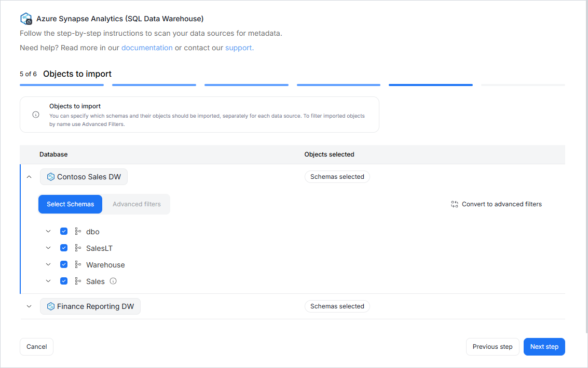Viewport: 588px width, 368px height.
Task: Switch to the Advanced filters tab
Action: (136, 204)
